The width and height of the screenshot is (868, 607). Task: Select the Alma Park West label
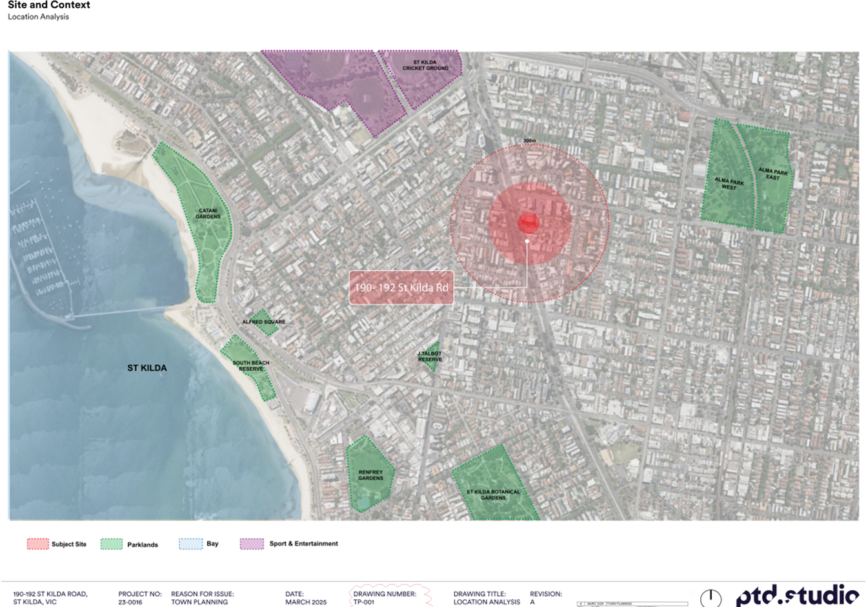(x=729, y=184)
